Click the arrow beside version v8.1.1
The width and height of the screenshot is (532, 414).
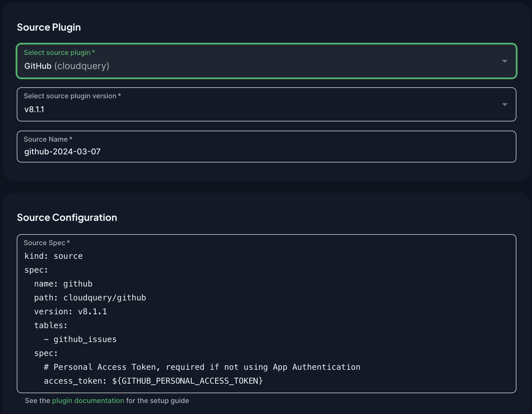(x=505, y=105)
